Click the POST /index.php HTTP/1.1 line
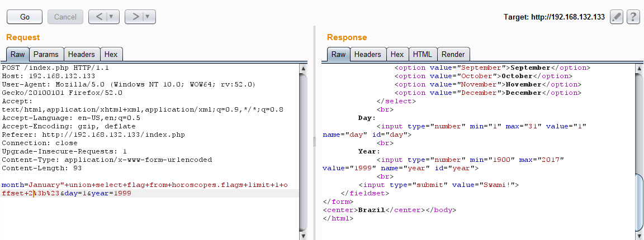Image resolution: width=644 pixels, height=240 pixels. tap(55, 68)
